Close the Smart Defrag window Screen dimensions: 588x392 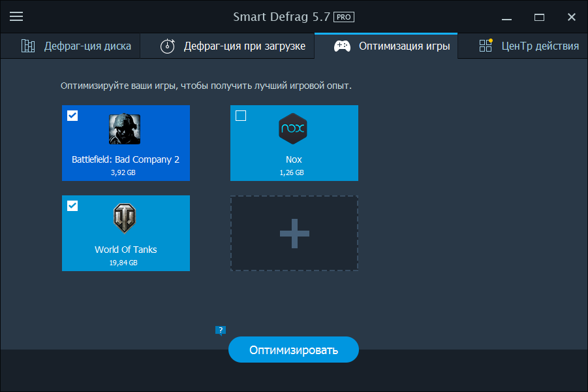click(572, 17)
